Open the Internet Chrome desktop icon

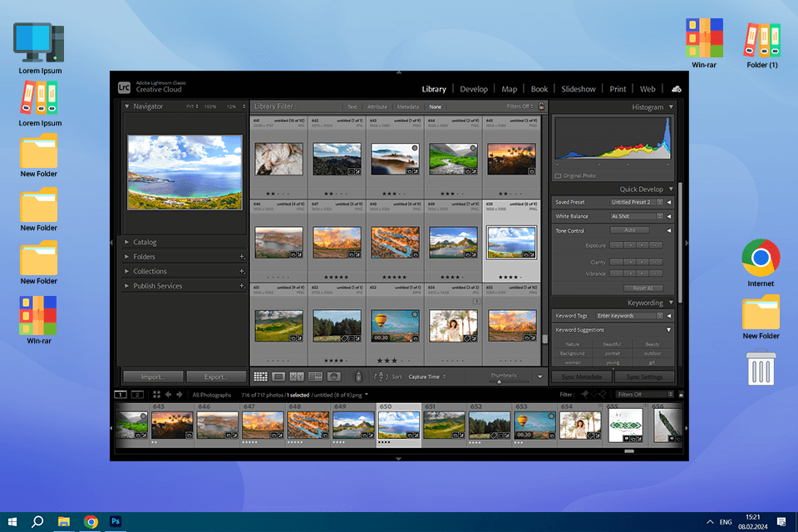pos(761,258)
